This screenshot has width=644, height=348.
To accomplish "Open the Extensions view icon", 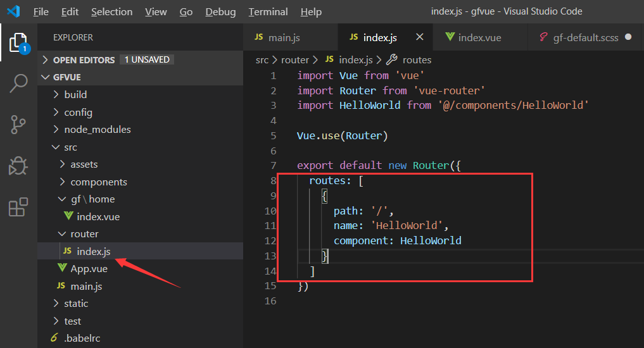I will point(18,207).
